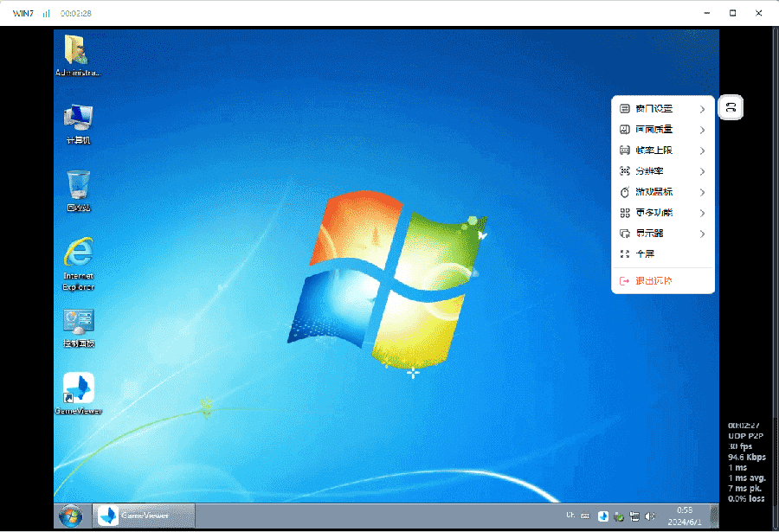Click the GameViewer system tray icon

point(602,516)
